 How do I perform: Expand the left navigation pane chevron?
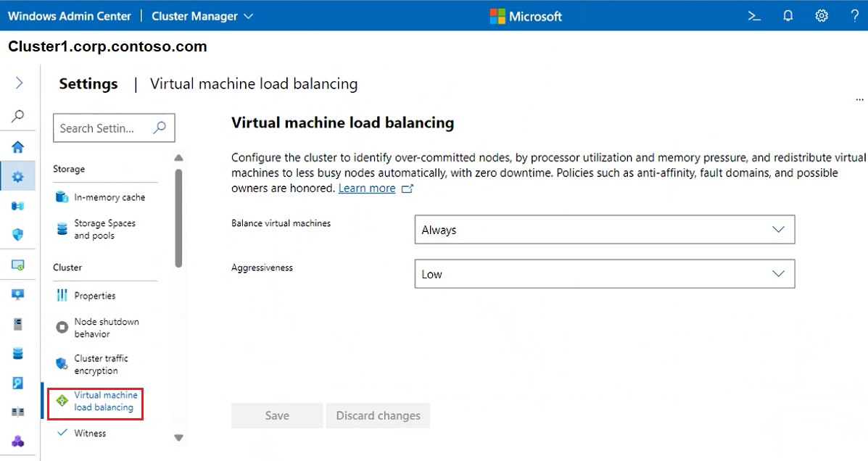point(19,83)
